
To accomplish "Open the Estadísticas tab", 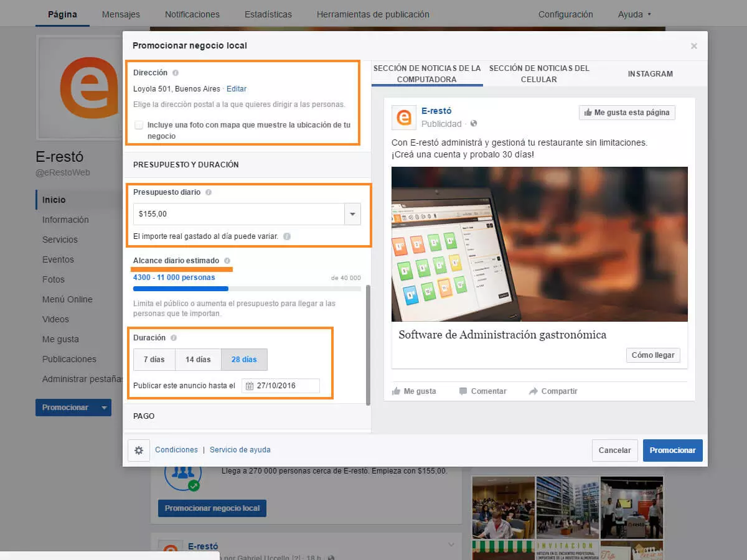I will pyautogui.click(x=268, y=14).
